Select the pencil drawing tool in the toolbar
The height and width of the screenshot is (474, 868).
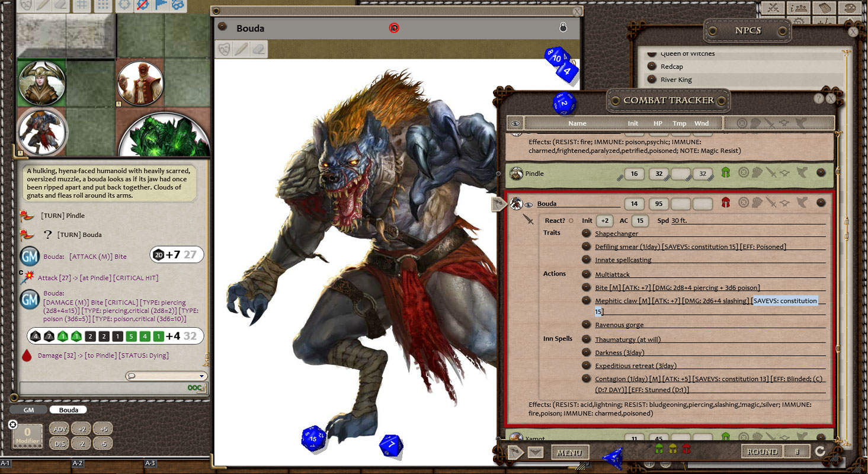coord(42,6)
